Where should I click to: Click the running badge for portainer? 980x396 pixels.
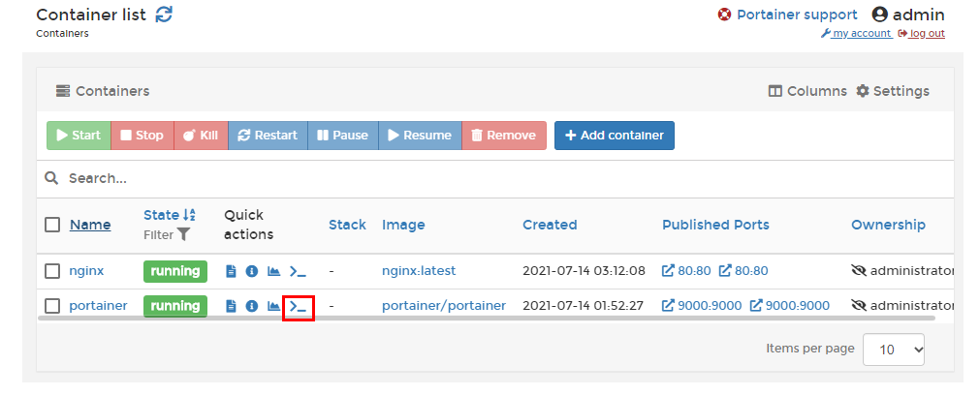(175, 306)
